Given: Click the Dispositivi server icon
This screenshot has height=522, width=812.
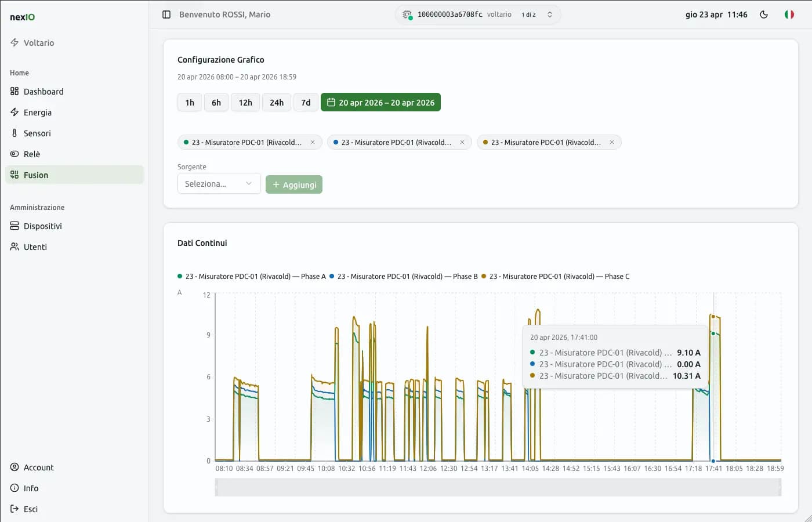Looking at the screenshot, I should 14,226.
